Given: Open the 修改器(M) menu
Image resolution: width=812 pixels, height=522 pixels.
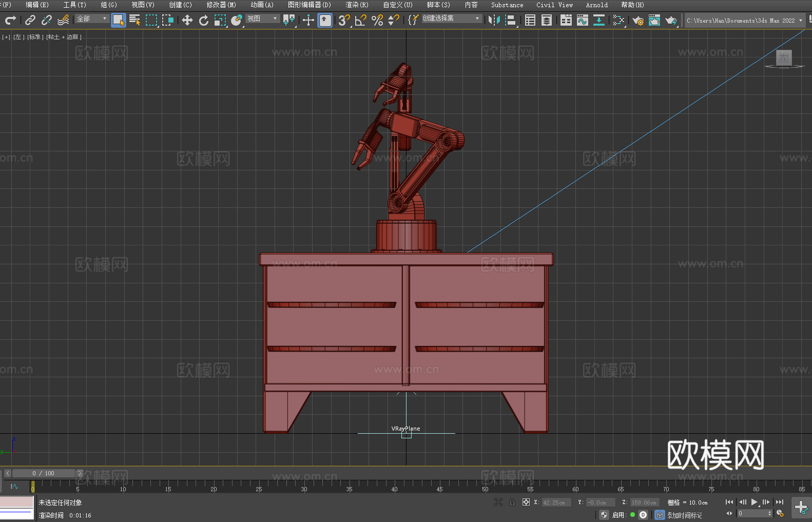Looking at the screenshot, I should click(221, 5).
